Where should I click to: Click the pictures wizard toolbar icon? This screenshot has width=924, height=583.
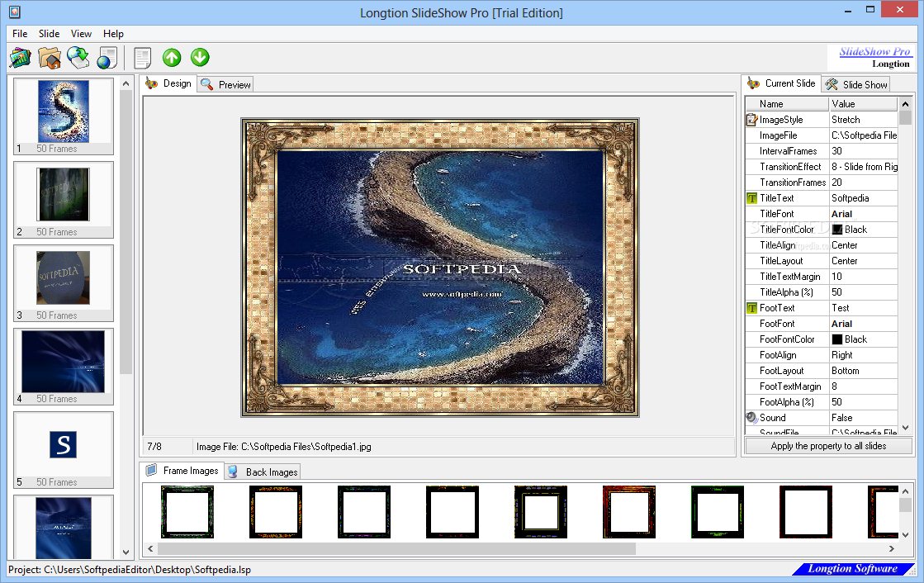20,58
